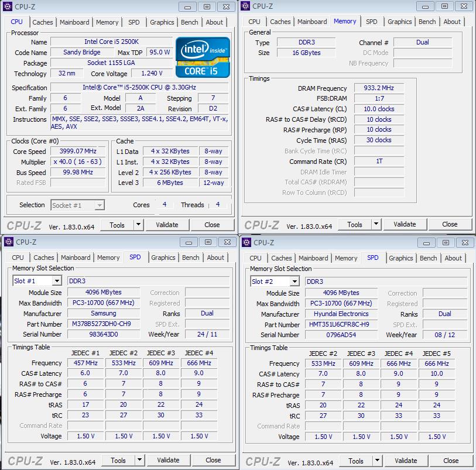Click Tools button in the Slot #1 window
Image resolution: width=476 pixels, height=470 pixels.
coord(118,460)
